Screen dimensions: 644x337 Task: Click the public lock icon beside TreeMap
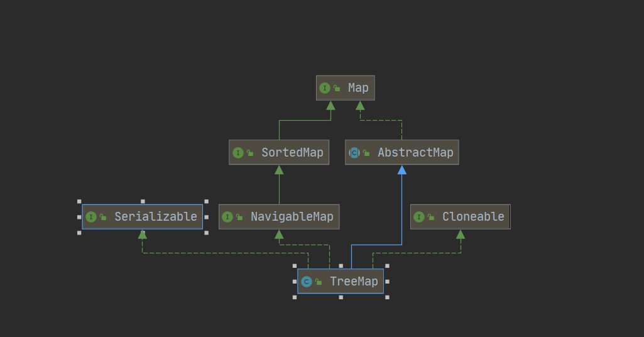click(x=319, y=282)
